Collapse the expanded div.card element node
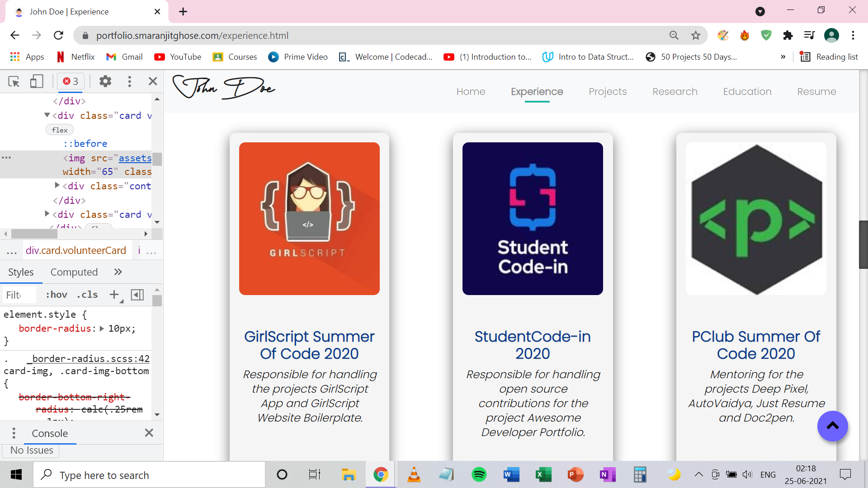Viewport: 868px width, 488px height. tap(47, 115)
